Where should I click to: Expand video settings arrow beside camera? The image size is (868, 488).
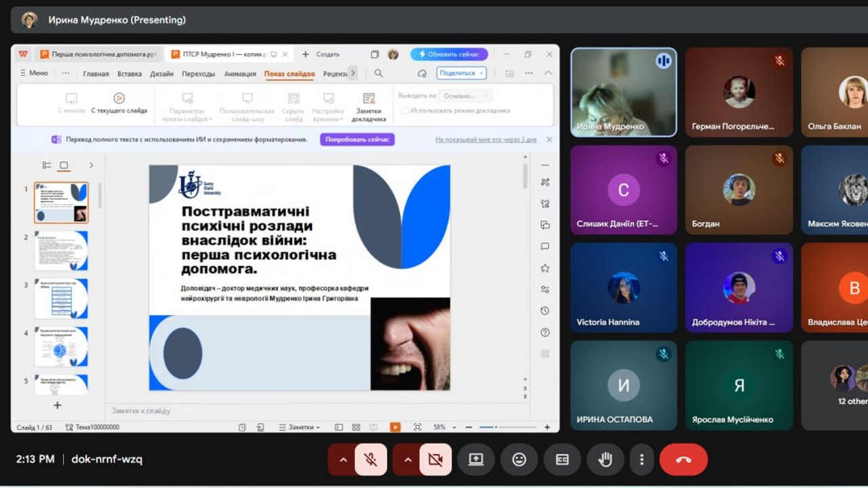point(408,460)
